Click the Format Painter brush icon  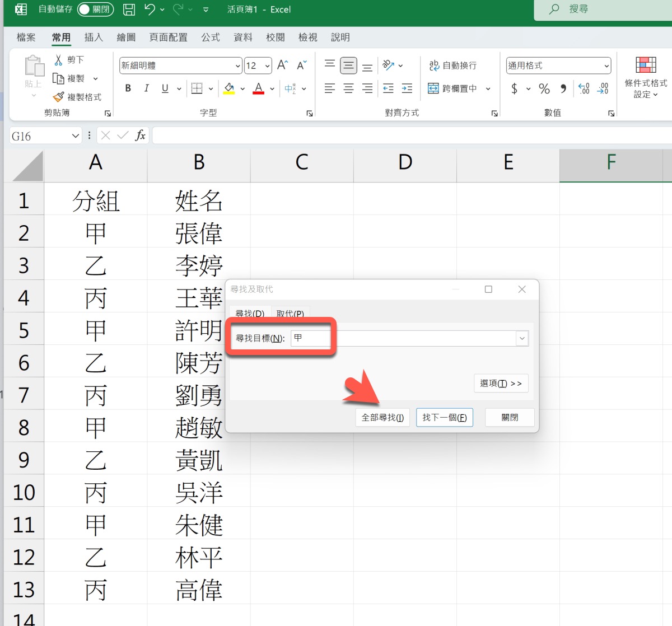point(59,97)
